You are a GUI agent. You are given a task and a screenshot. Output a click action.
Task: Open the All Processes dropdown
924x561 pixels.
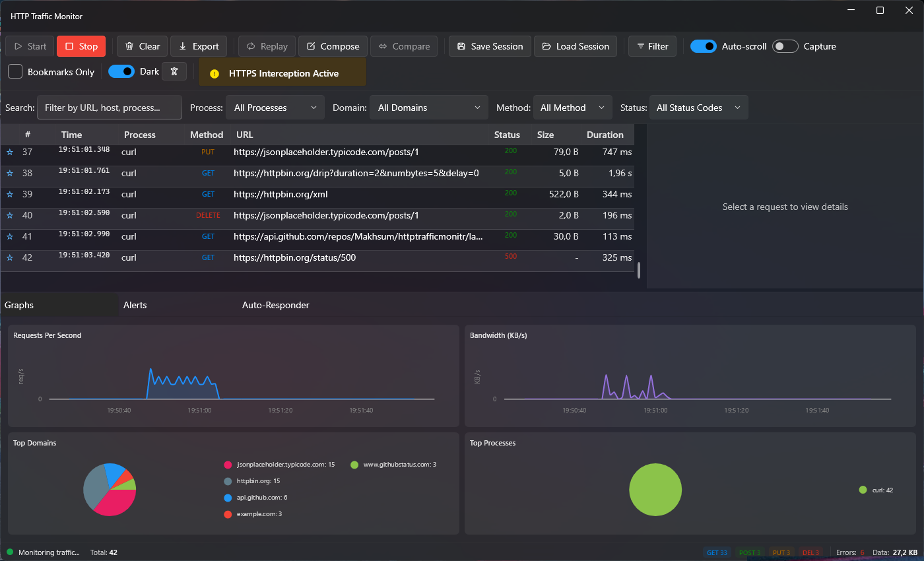coord(275,108)
